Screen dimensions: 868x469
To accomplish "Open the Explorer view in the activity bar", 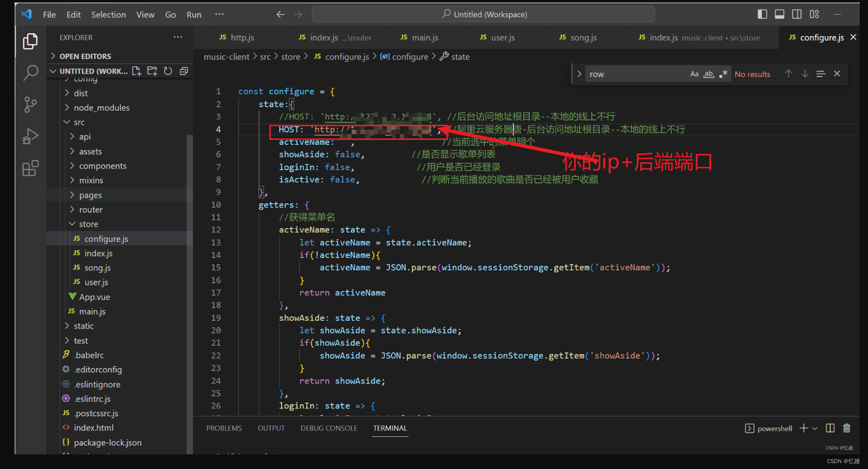I will pos(30,41).
